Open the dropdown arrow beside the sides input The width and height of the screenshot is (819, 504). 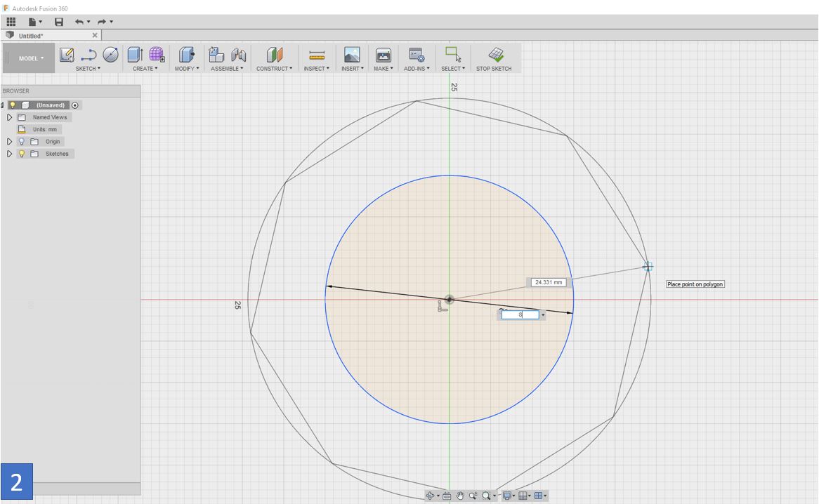543,315
